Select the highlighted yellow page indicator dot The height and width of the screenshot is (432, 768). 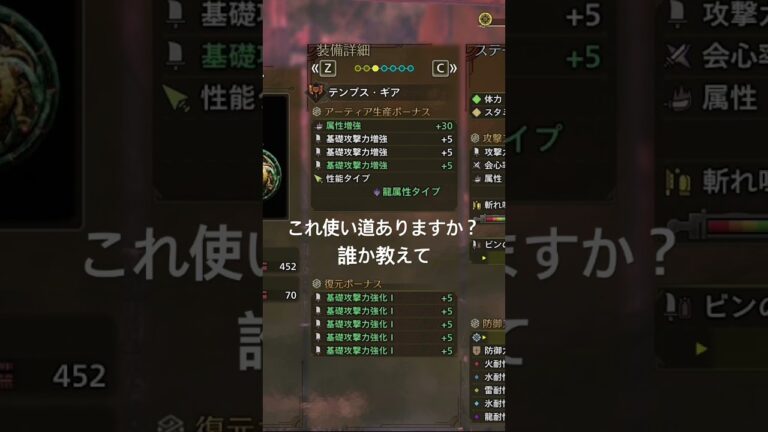click(375, 69)
